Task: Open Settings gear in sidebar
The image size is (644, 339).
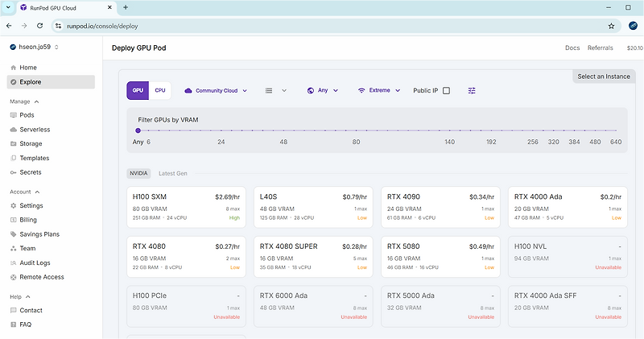Action: pyautogui.click(x=13, y=205)
